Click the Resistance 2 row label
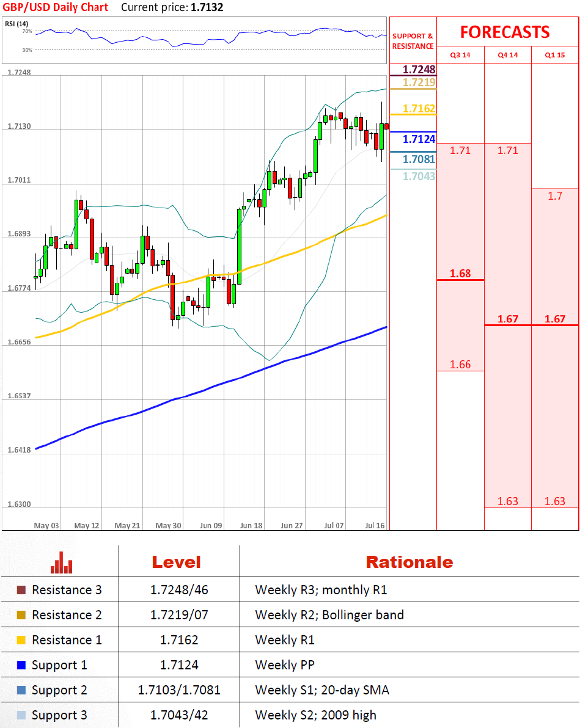 pyautogui.click(x=67, y=615)
